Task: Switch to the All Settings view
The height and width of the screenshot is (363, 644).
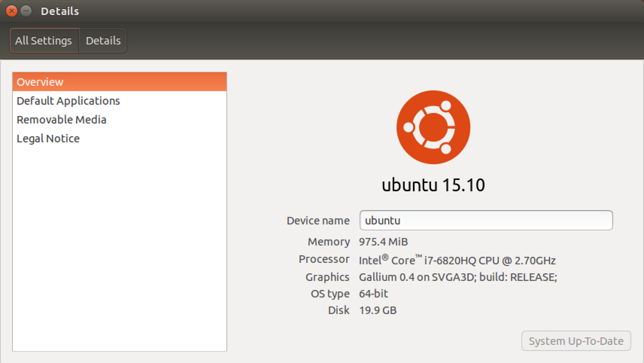Action: (44, 40)
